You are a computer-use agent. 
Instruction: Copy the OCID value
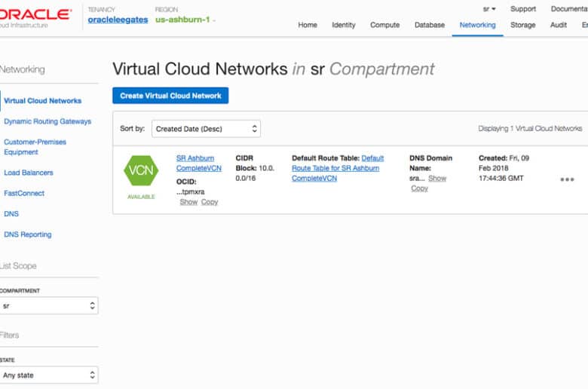pyautogui.click(x=210, y=202)
